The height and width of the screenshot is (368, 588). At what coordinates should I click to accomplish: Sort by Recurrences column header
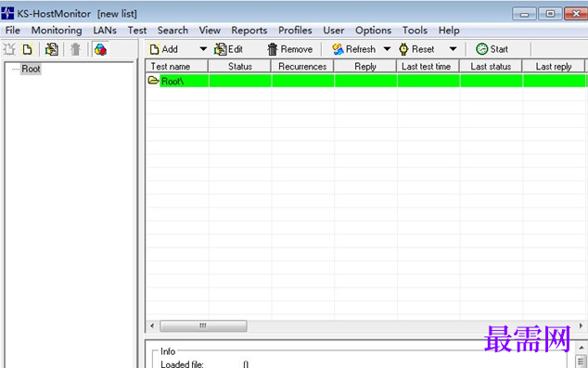click(302, 67)
